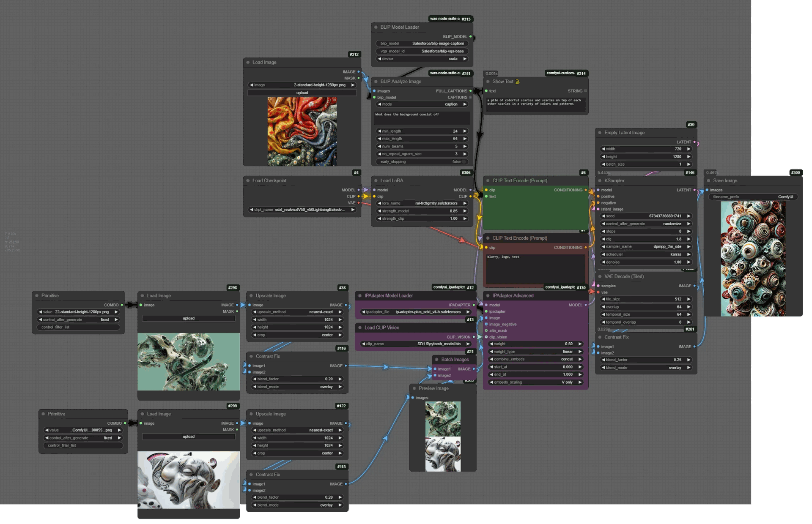
Task: Click upload button in Load Image #299
Action: pos(189,437)
